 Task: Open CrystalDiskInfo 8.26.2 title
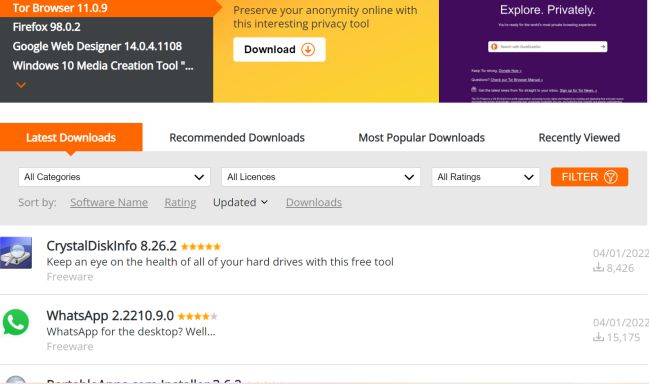111,246
